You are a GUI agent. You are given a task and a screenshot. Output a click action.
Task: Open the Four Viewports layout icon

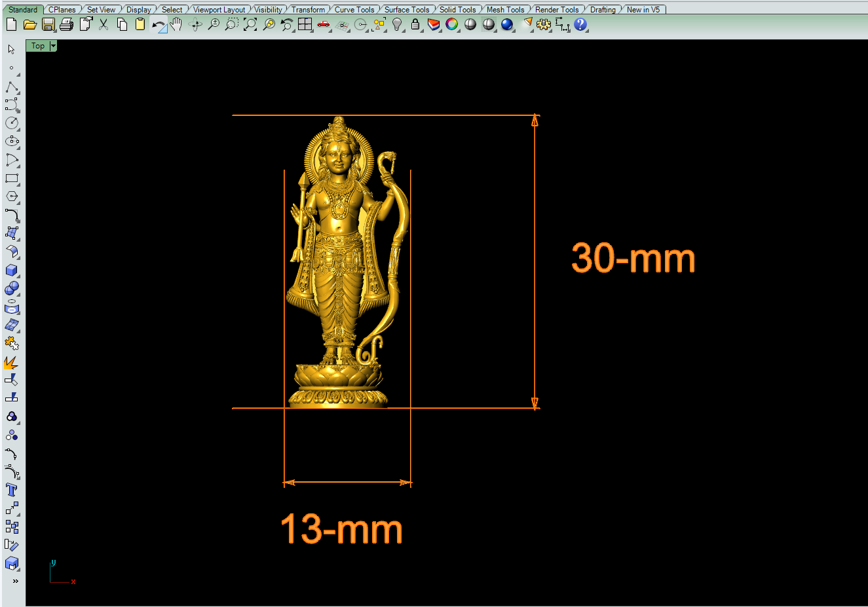[x=305, y=25]
